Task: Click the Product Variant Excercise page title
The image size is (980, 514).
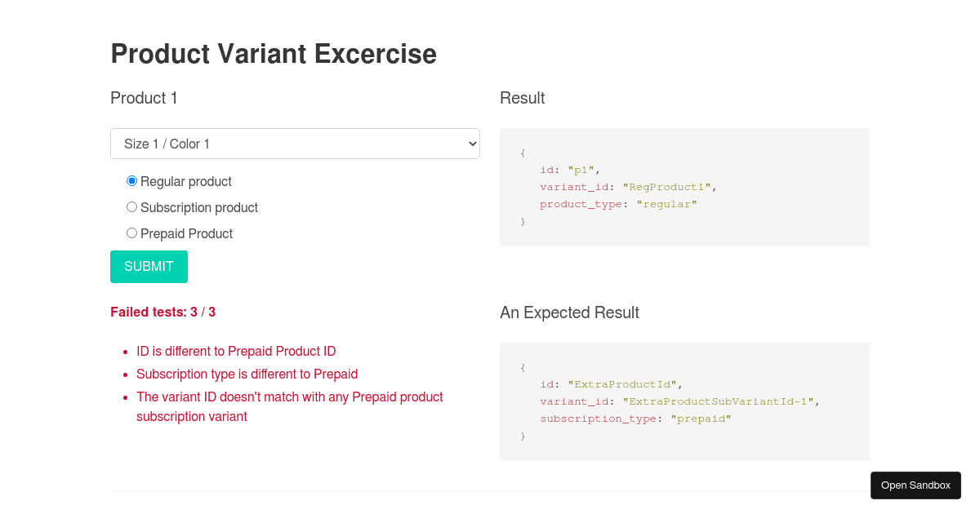Action: tap(274, 54)
